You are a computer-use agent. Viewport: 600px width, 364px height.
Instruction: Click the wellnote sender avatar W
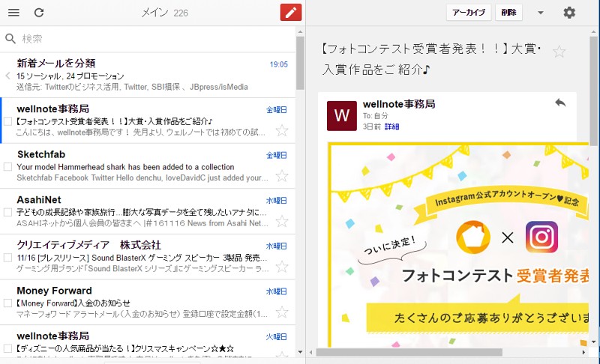coord(342,116)
